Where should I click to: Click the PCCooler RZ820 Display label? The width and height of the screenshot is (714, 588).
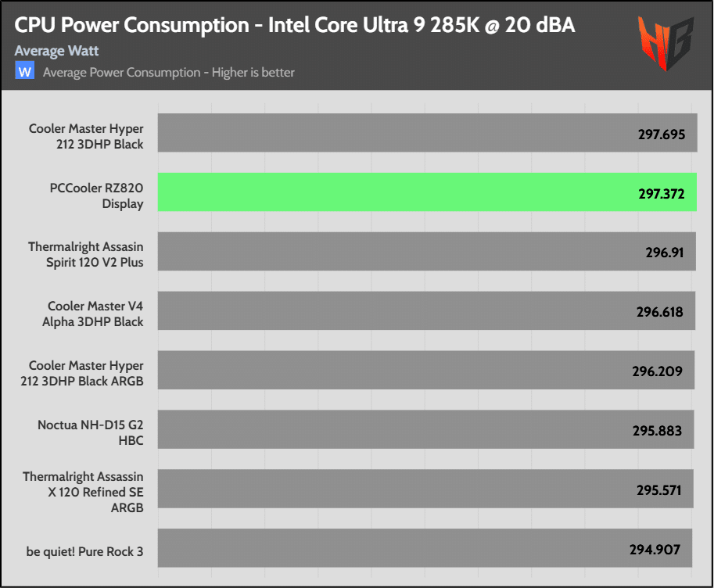95,195
